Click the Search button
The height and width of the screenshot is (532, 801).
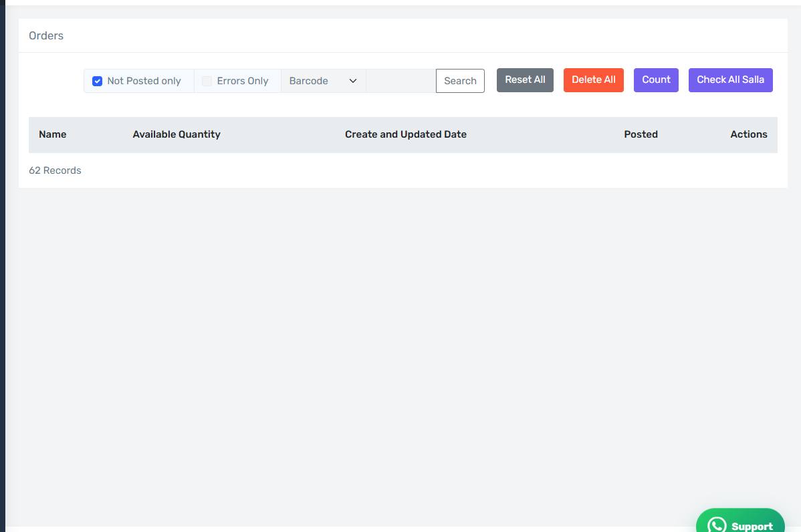460,81
